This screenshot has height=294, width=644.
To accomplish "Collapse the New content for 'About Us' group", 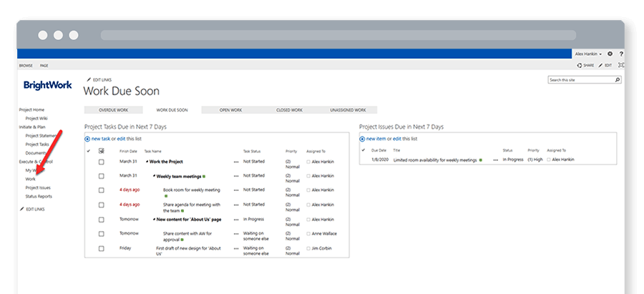I will click(x=153, y=219).
